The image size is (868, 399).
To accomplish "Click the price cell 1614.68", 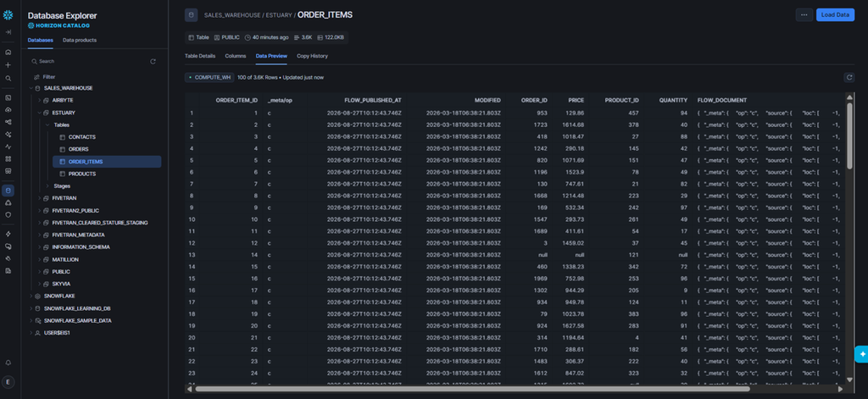I will [573, 125].
